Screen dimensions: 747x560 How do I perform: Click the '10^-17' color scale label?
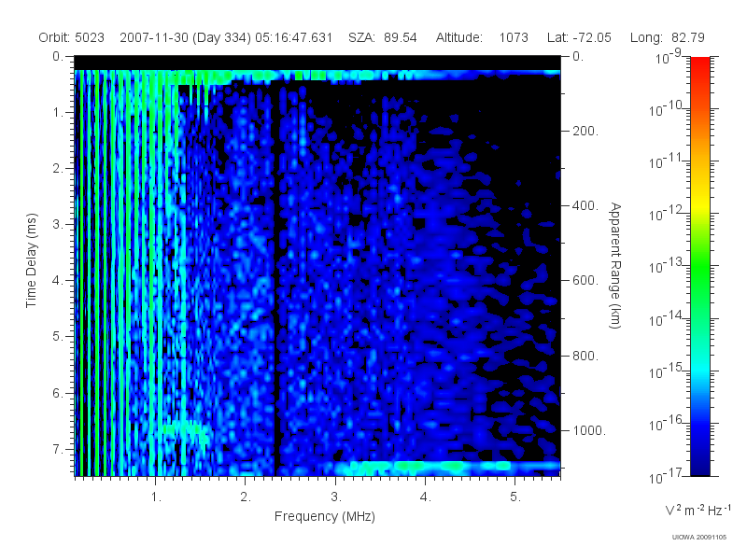(x=666, y=476)
